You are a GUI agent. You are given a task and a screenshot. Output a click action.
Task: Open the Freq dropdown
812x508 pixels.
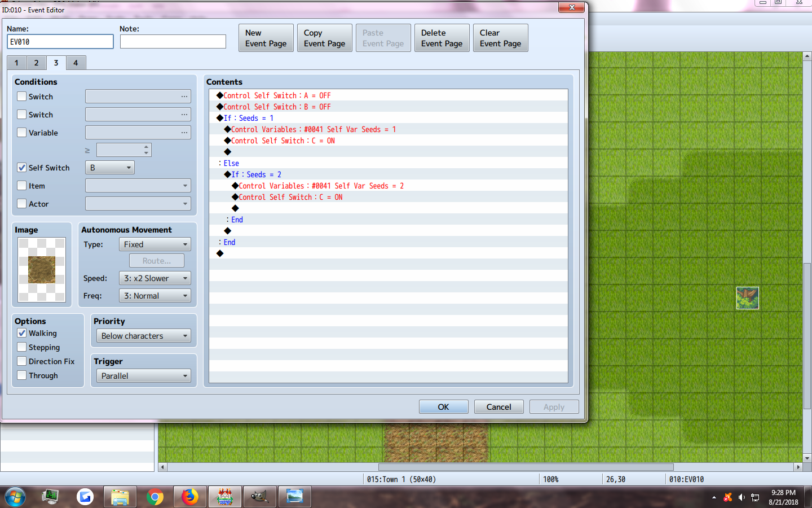click(x=155, y=296)
